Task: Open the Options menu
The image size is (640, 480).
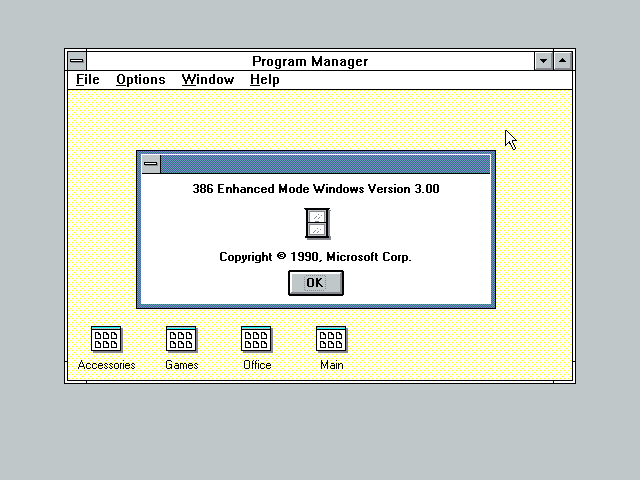Action: (x=141, y=80)
